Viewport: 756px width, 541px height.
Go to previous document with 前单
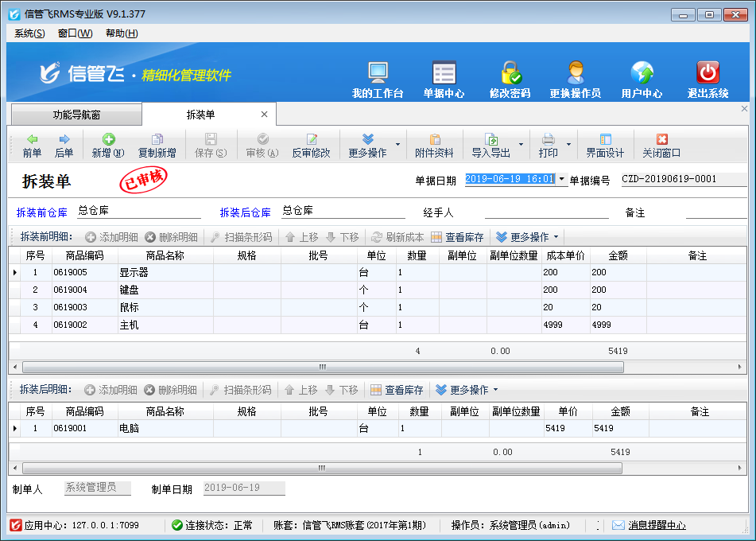click(32, 146)
